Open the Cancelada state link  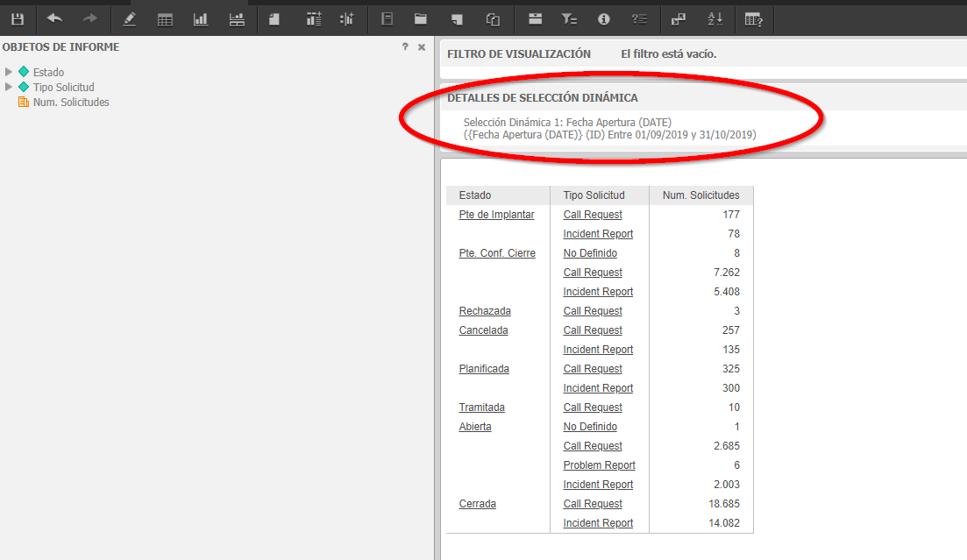click(x=484, y=330)
